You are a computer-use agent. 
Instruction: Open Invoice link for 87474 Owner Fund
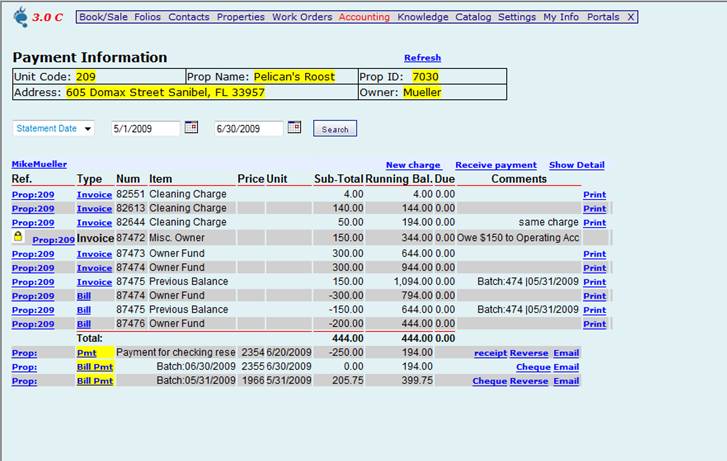point(94,268)
